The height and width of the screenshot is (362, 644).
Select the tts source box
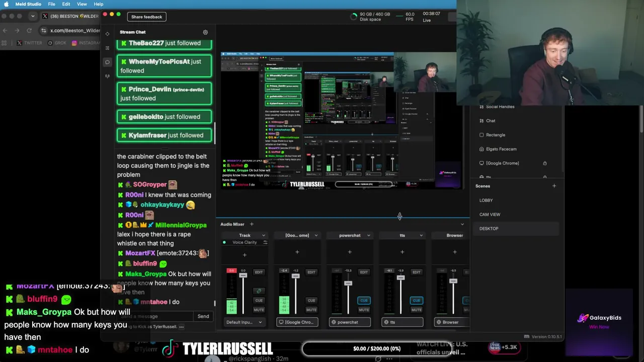click(402, 322)
